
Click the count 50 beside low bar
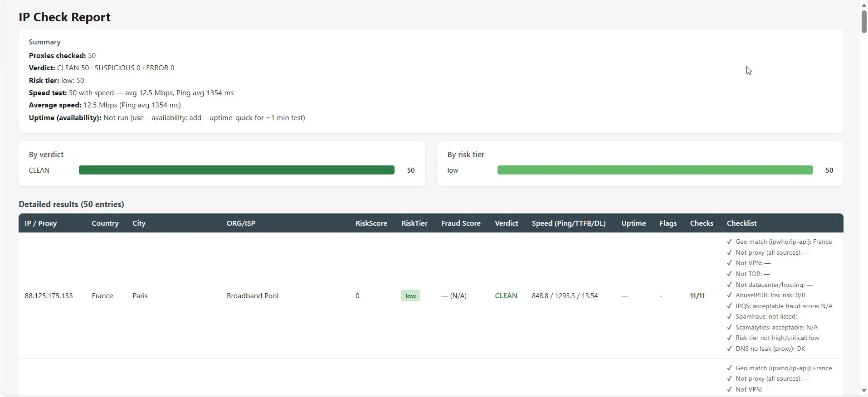829,170
